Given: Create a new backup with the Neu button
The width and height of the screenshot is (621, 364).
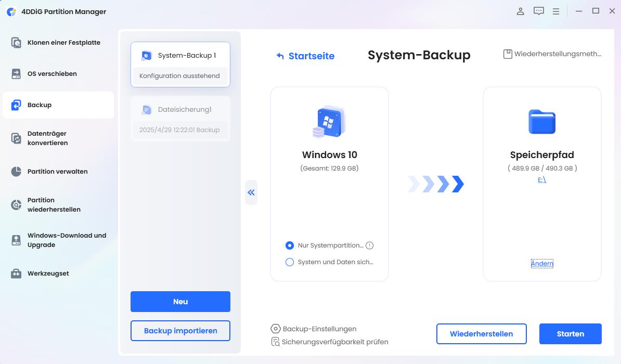Looking at the screenshot, I should point(180,302).
